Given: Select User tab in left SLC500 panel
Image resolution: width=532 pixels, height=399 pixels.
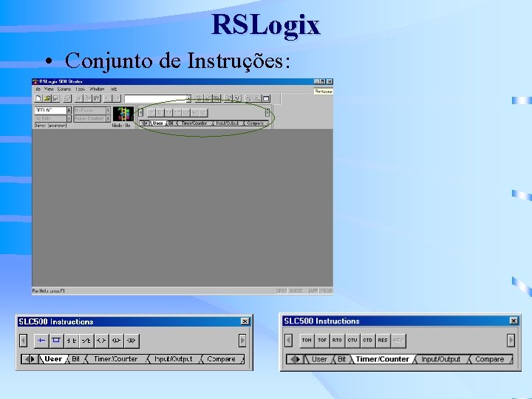Looking at the screenshot, I should (53, 359).
